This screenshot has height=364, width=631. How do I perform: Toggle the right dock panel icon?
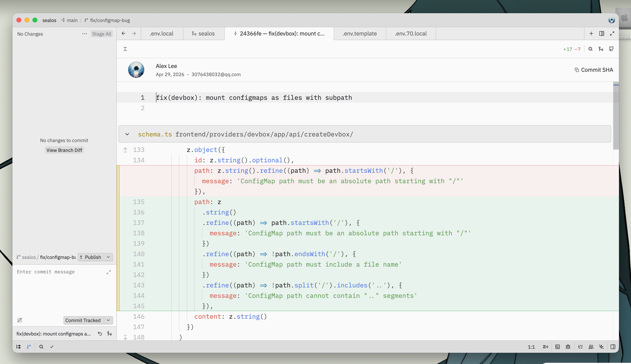pyautogui.click(x=613, y=347)
